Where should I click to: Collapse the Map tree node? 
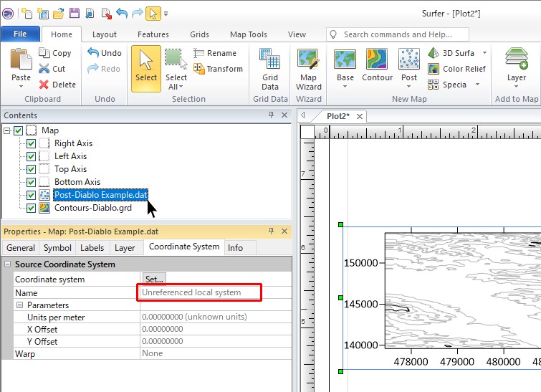click(x=6, y=130)
